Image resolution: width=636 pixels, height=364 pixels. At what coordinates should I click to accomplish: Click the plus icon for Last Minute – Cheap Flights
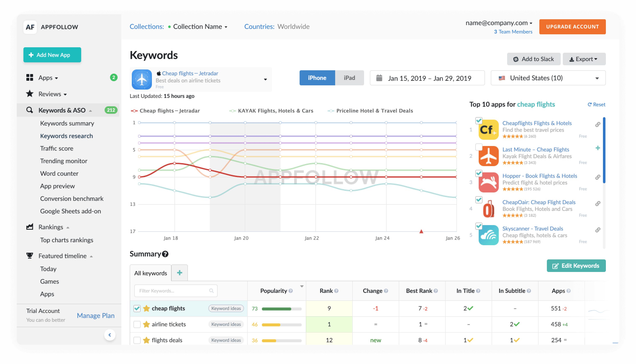598,148
